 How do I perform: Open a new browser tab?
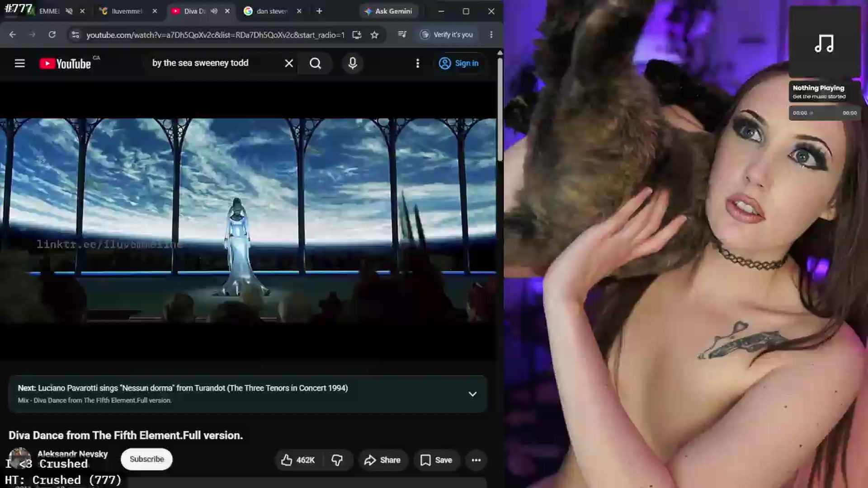[319, 11]
